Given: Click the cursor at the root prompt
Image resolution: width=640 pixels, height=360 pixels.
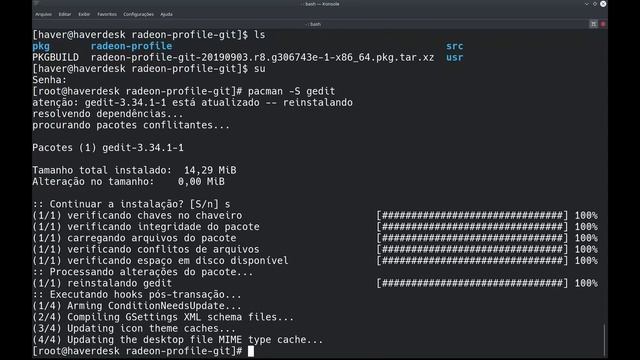Looking at the screenshot, I should (x=251, y=351).
